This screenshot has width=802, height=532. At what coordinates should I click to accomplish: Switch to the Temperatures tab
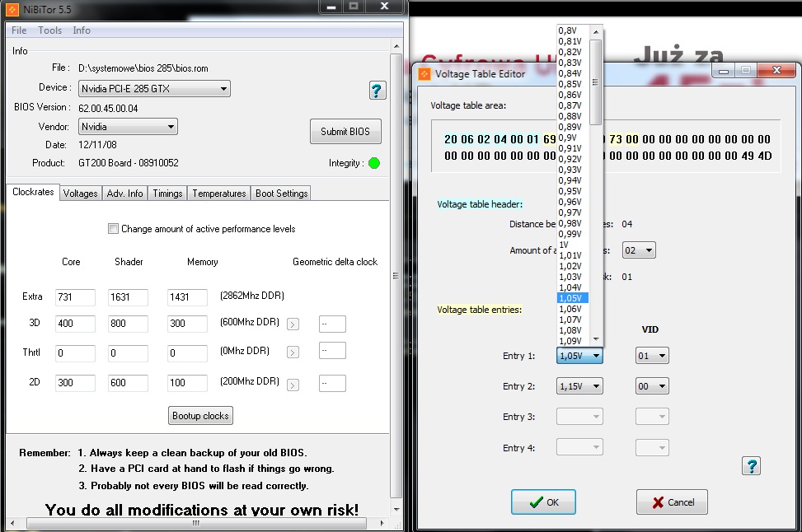click(x=219, y=194)
